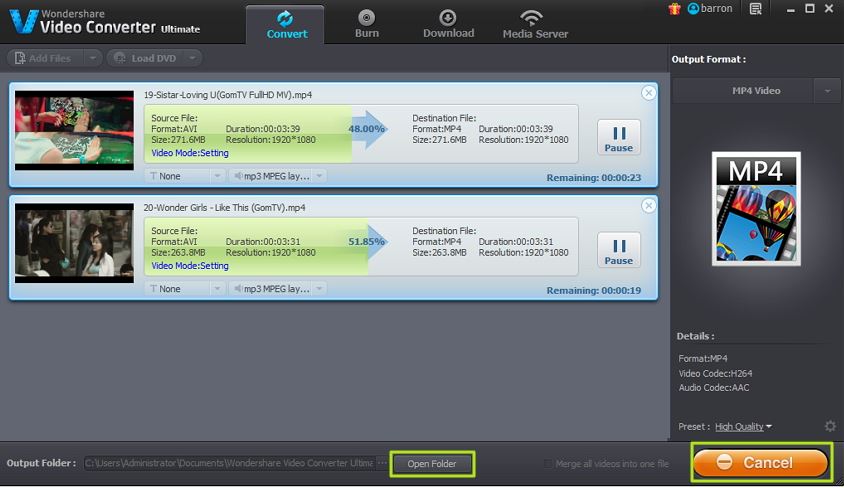844x488 pixels.
Task: Select the Sistar video thumbnail
Action: [74, 130]
